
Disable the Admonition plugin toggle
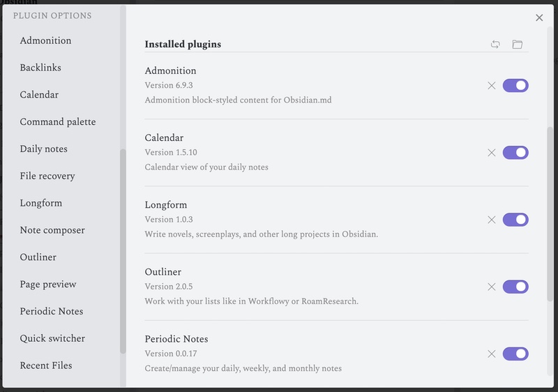click(x=515, y=85)
